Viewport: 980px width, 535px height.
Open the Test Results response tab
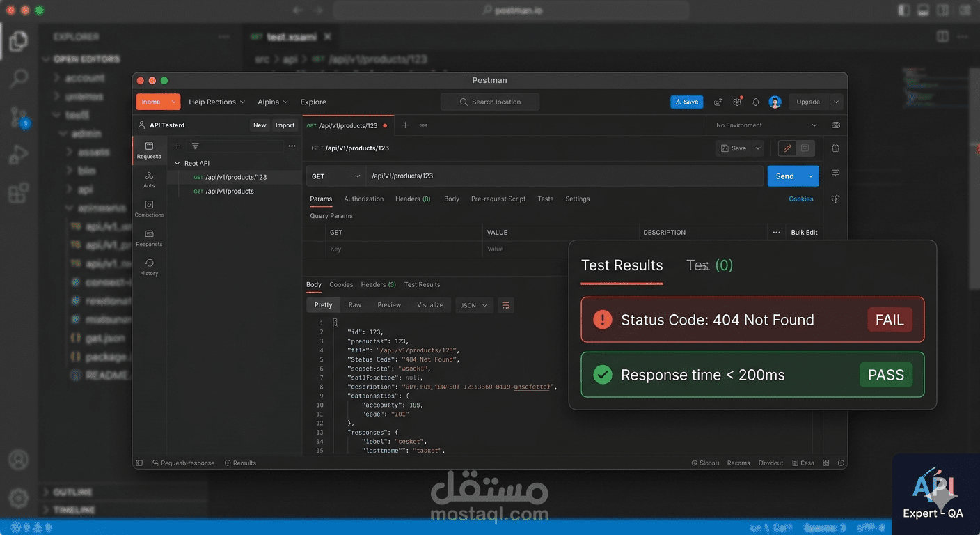(422, 284)
